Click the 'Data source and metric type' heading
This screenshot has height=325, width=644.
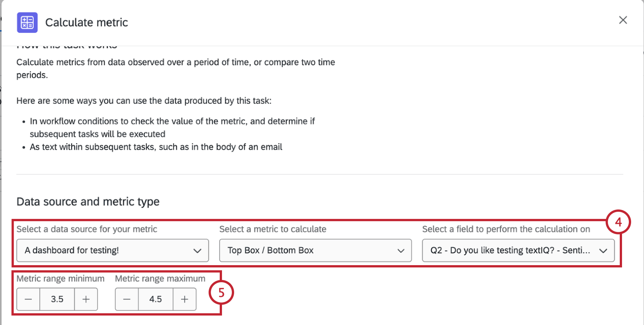88,202
